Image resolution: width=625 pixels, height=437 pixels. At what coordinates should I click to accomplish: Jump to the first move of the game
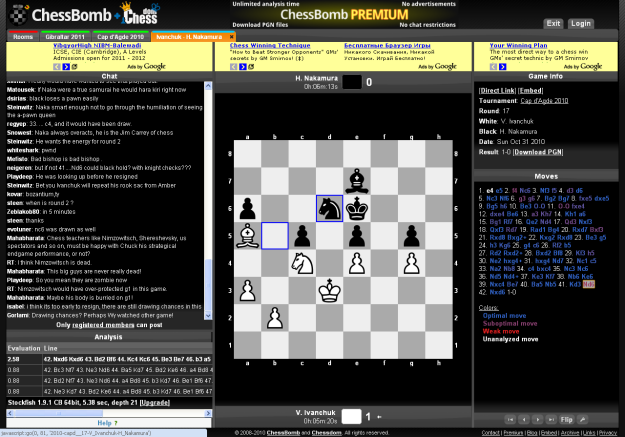click(x=511, y=419)
